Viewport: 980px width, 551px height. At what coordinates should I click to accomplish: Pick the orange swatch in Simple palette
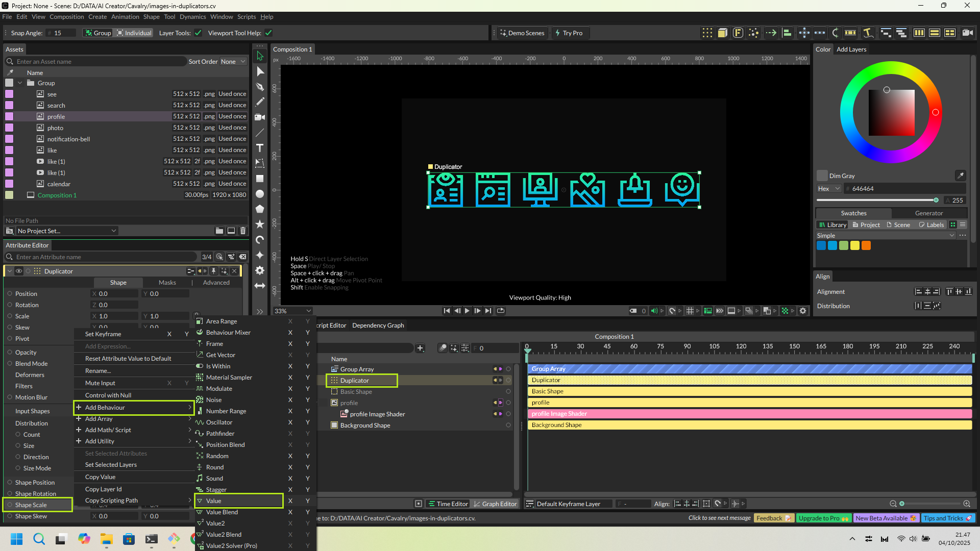pyautogui.click(x=866, y=246)
